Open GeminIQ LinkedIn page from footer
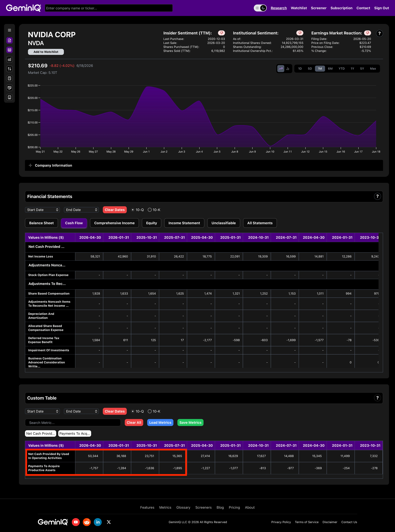This screenshot has height=532, width=395. (x=98, y=522)
